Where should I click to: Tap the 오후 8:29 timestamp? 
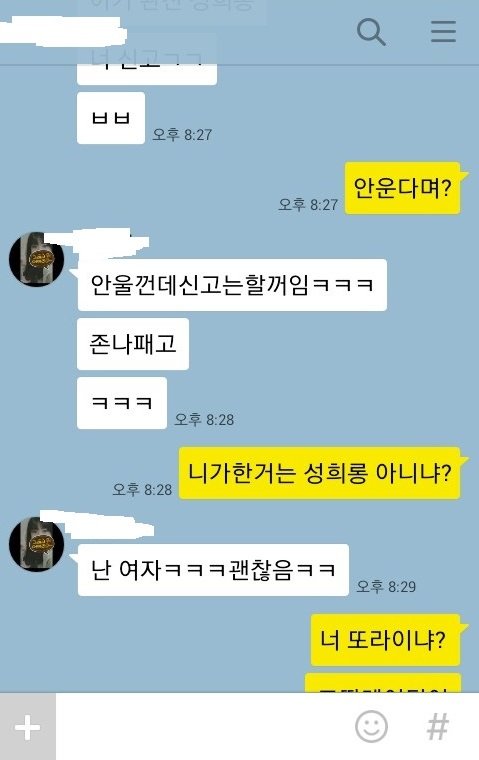pyautogui.click(x=386, y=586)
